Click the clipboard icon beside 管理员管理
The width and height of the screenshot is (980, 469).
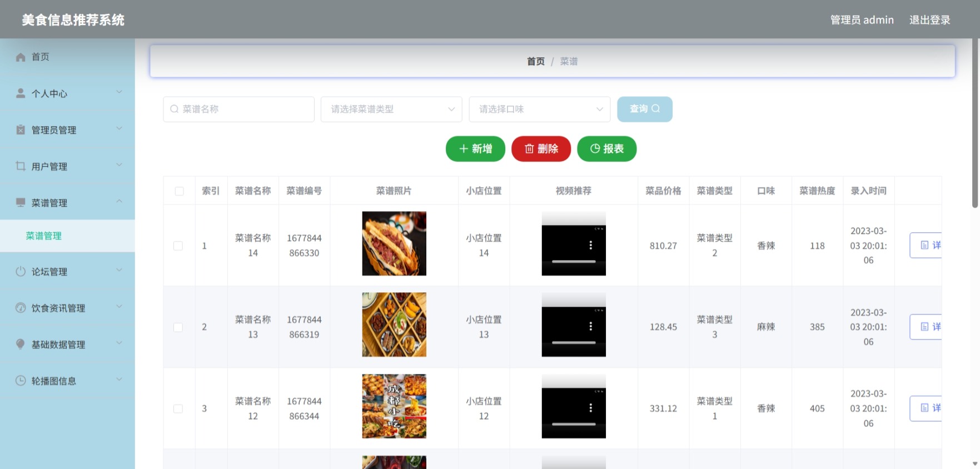pyautogui.click(x=21, y=129)
